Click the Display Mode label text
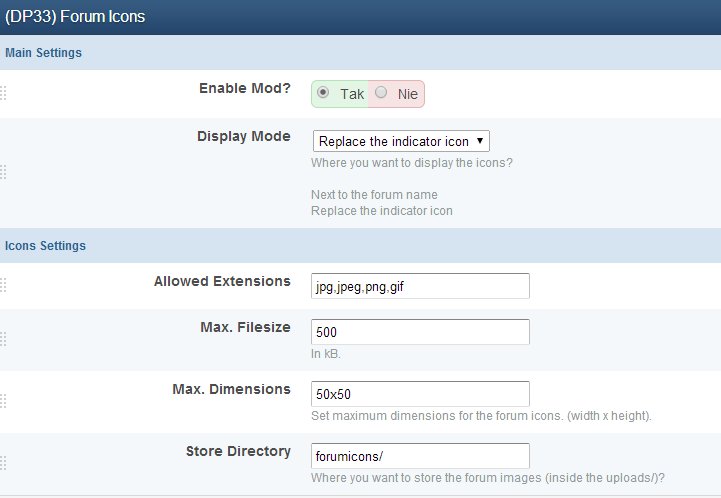 (x=243, y=136)
